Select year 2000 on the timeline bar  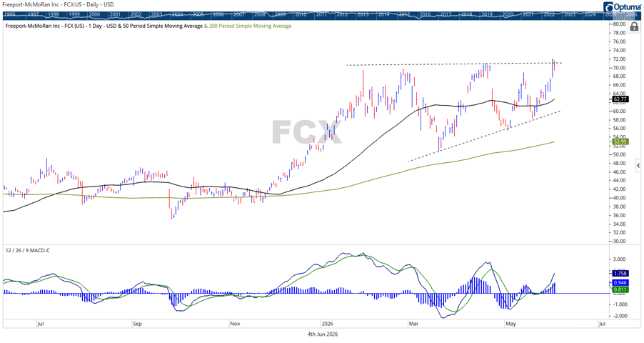[x=94, y=14]
